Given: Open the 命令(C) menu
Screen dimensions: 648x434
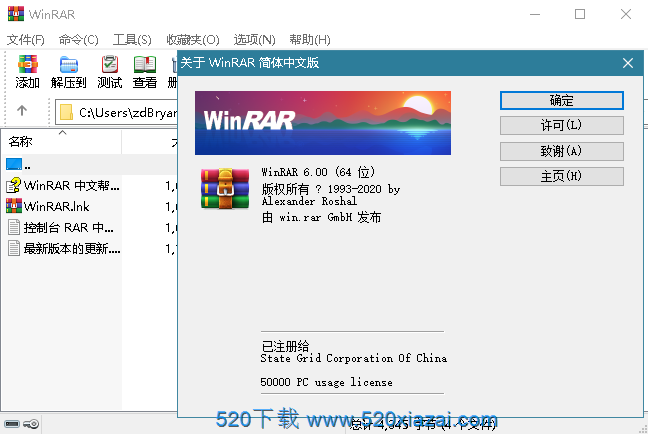Looking at the screenshot, I should coord(79,40).
